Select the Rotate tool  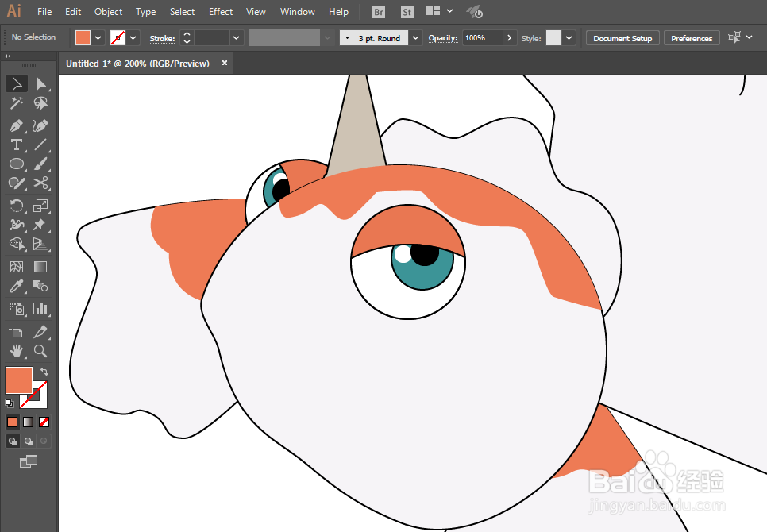(x=17, y=206)
